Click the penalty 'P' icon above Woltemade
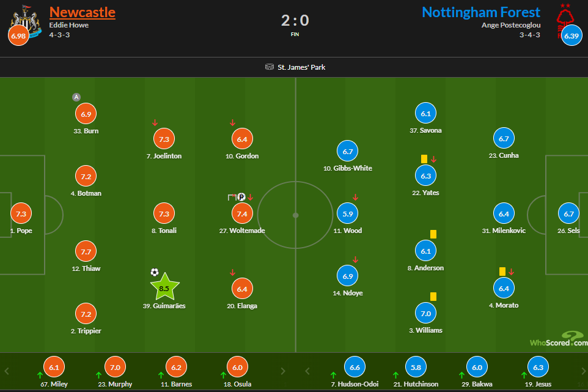588x392 pixels. (x=240, y=197)
